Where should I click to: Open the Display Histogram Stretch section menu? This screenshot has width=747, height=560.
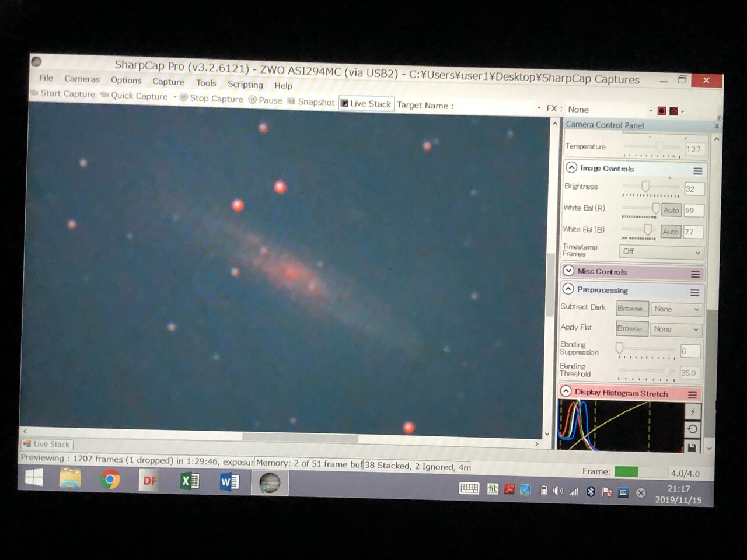click(692, 395)
